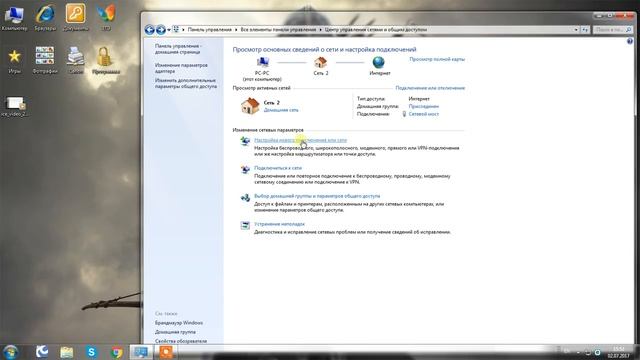Image resolution: width=640 pixels, height=360 pixels.
Task: Focus the Control Panel search field
Action: (x=612, y=30)
